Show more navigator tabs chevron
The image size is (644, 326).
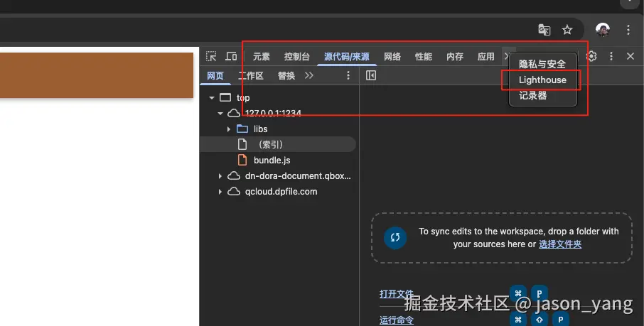coord(309,75)
